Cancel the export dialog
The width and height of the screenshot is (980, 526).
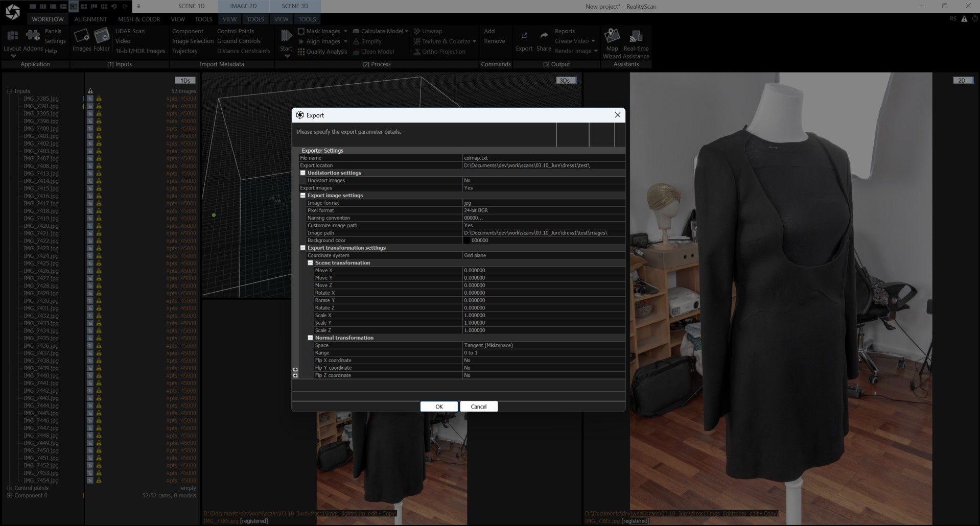coord(478,407)
